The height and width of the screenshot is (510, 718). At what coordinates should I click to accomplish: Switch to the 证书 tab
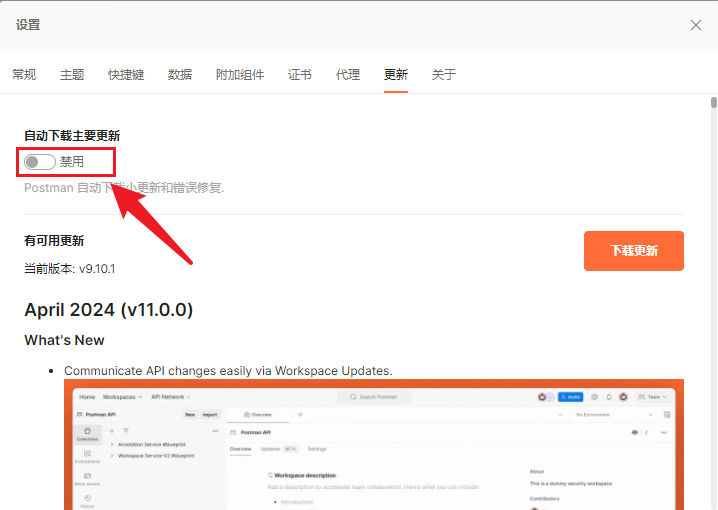click(x=300, y=75)
